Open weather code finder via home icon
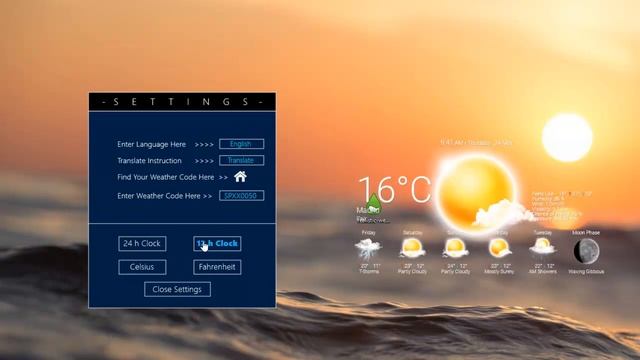 (240, 177)
